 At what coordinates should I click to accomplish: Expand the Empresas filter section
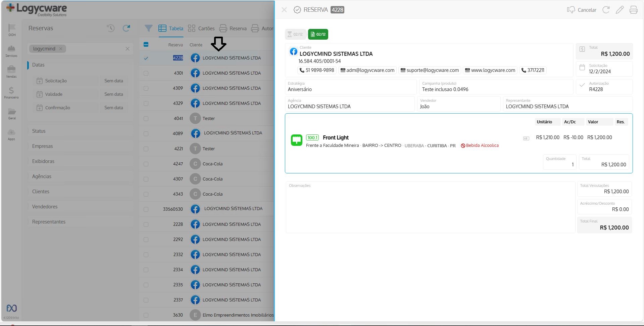[81, 146]
